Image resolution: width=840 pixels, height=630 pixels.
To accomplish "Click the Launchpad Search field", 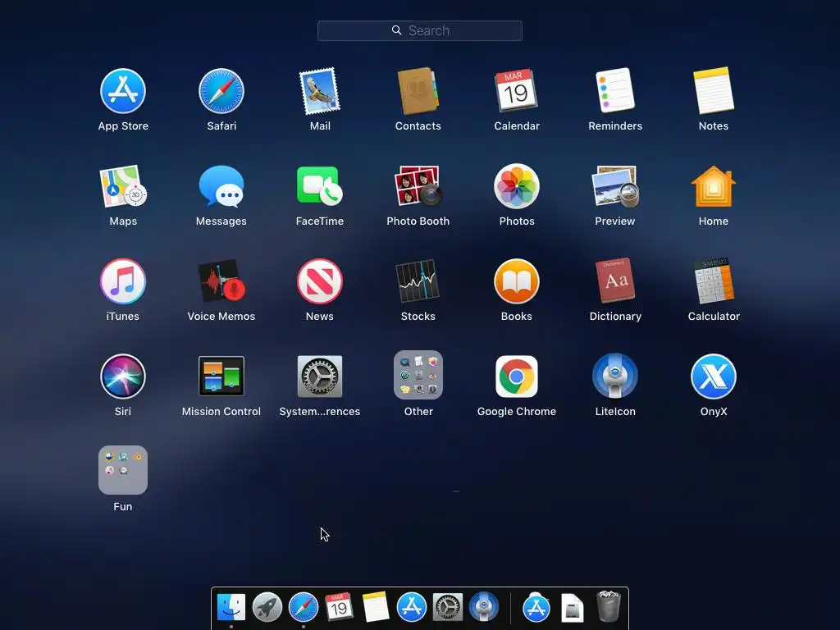I will point(419,30).
